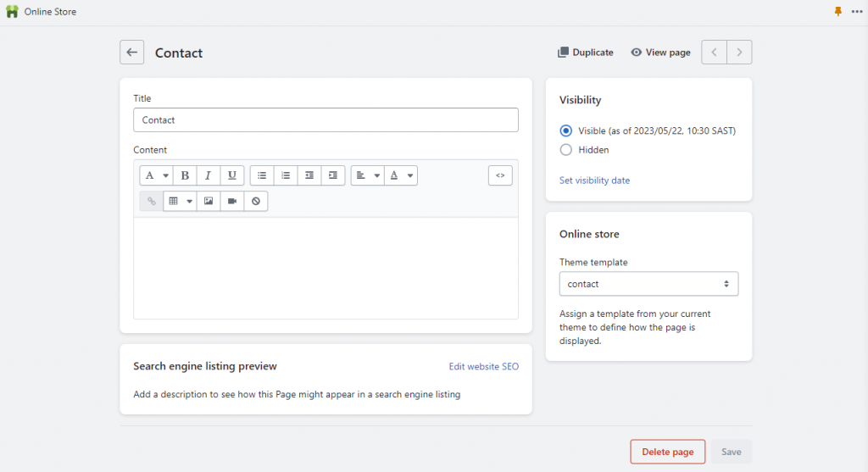Viewport: 868px width, 472px height.
Task: Apply Underline formatting
Action: tap(232, 175)
